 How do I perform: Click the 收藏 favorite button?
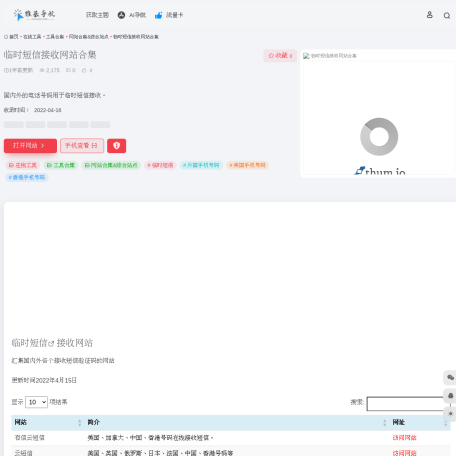click(x=280, y=56)
